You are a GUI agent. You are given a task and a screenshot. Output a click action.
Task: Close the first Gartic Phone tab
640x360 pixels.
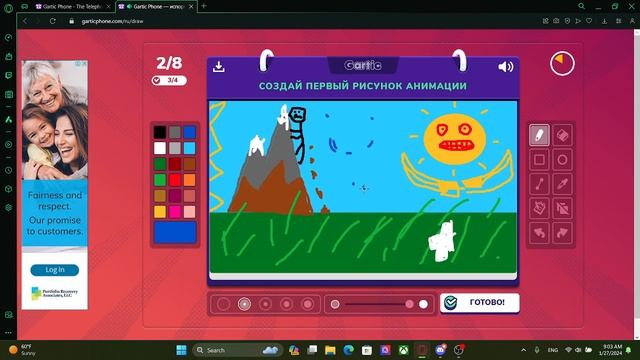pos(108,7)
